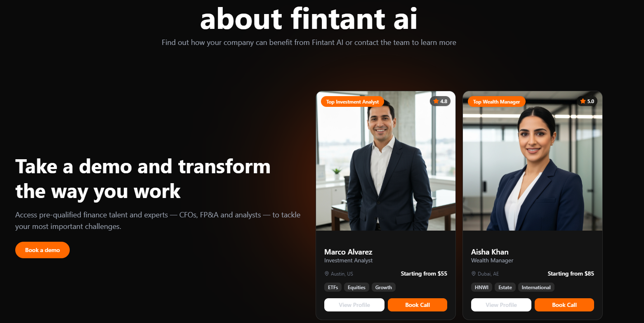Image resolution: width=644 pixels, height=323 pixels.
Task: Select the Top Investment Analyst badge
Action: pyautogui.click(x=352, y=102)
